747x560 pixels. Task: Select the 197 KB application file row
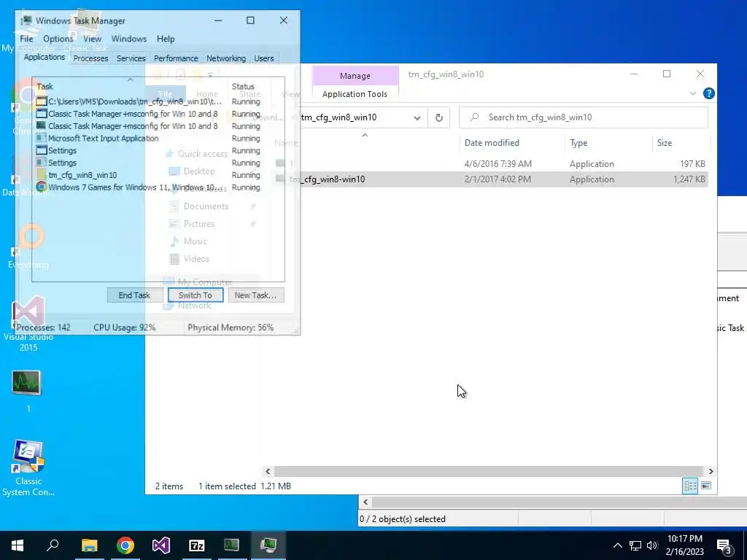pyautogui.click(x=491, y=164)
